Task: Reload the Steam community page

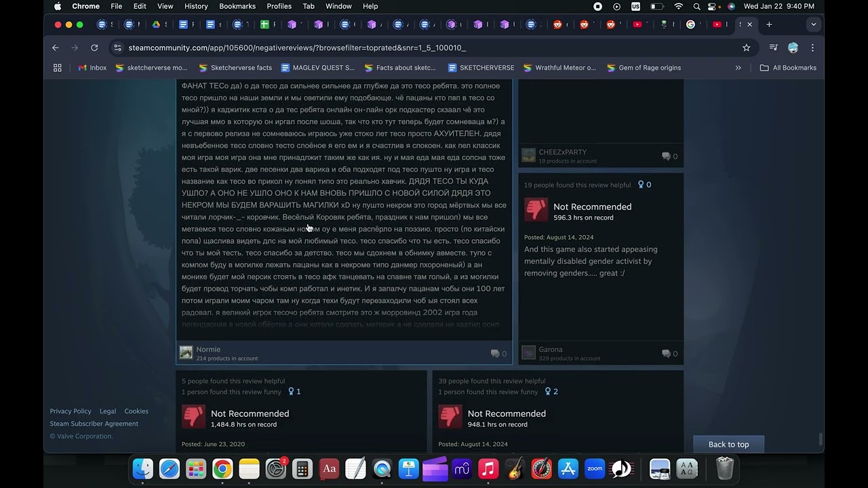Action: click(94, 47)
